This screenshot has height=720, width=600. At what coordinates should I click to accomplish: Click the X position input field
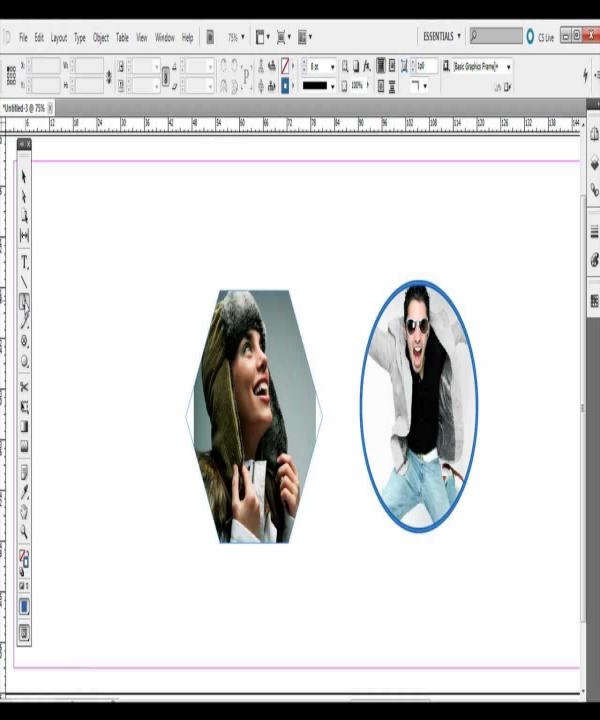[x=44, y=66]
